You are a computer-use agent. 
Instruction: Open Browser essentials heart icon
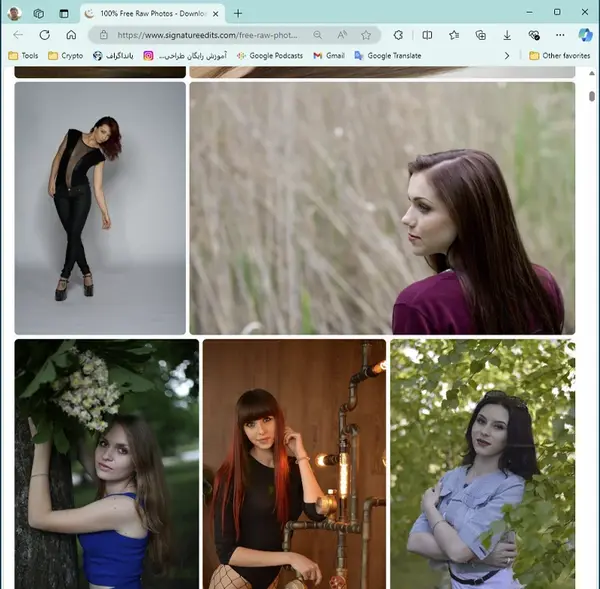click(534, 35)
